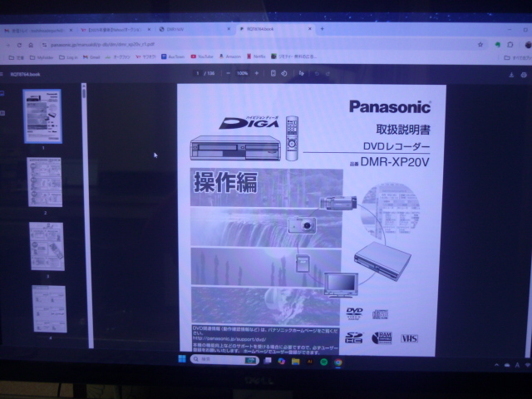Click the page number field

[x=198, y=73]
